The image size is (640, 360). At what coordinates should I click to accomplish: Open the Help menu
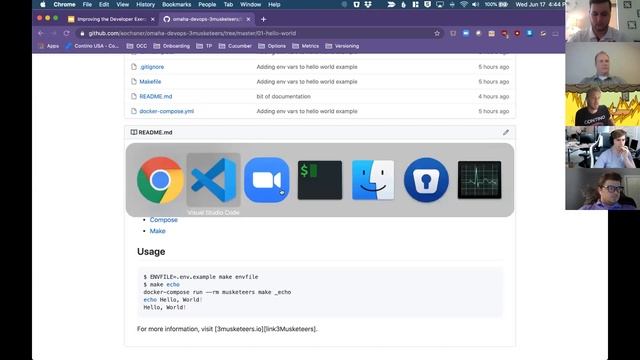click(x=274, y=4)
